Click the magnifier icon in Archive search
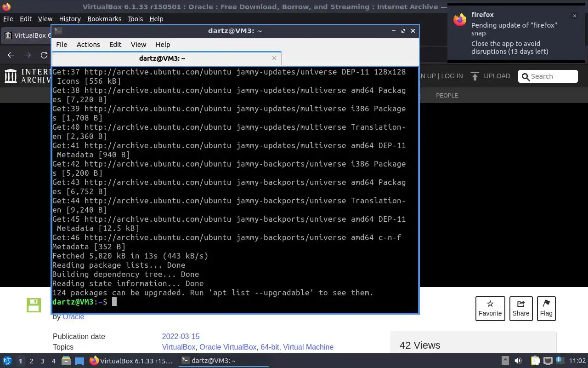Screen dimensions: 588x368 coord(526,76)
